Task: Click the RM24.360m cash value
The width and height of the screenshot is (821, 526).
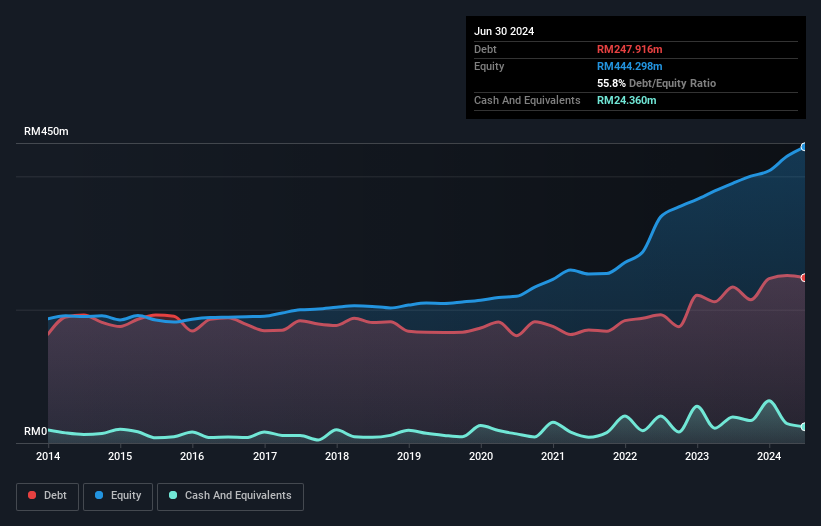Action: point(626,100)
